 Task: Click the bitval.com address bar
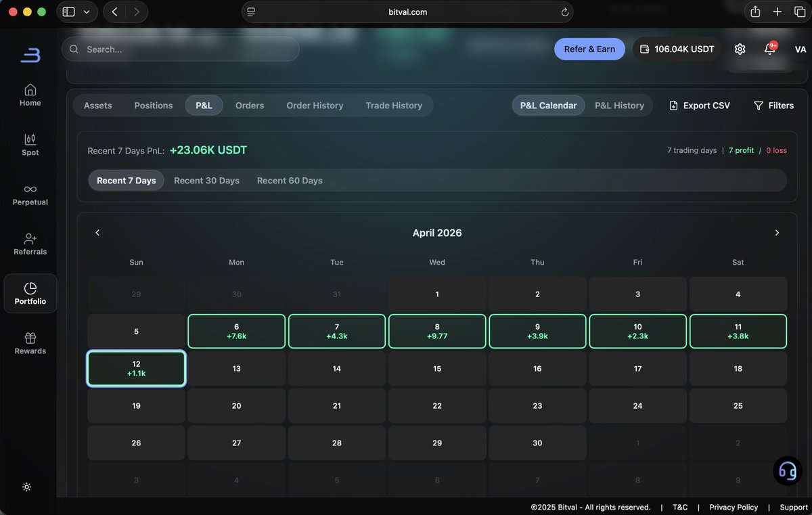407,12
